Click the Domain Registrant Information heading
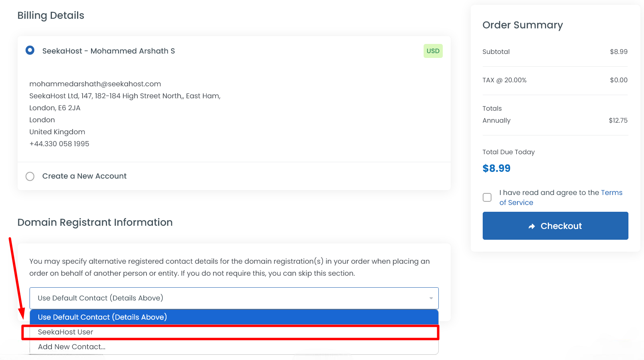 95,222
